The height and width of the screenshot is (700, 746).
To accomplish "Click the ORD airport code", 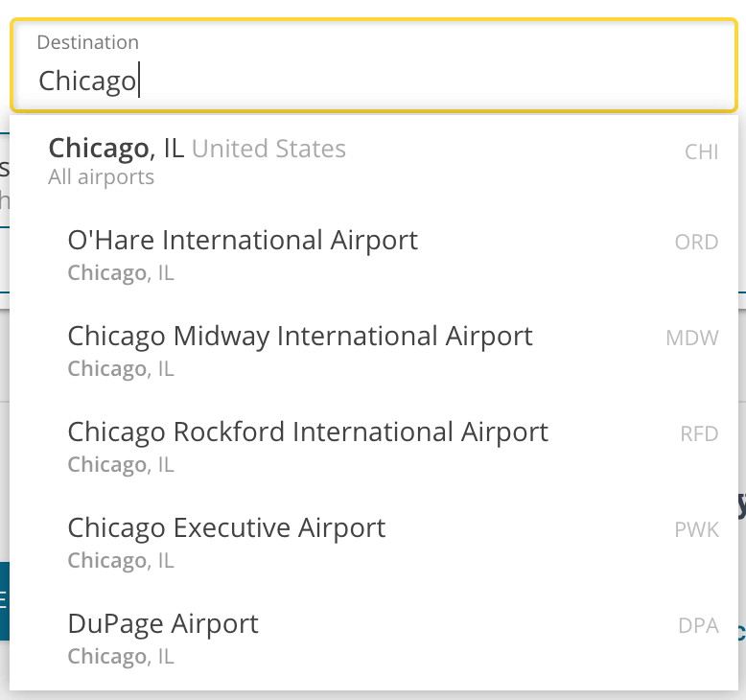I will pyautogui.click(x=696, y=243).
